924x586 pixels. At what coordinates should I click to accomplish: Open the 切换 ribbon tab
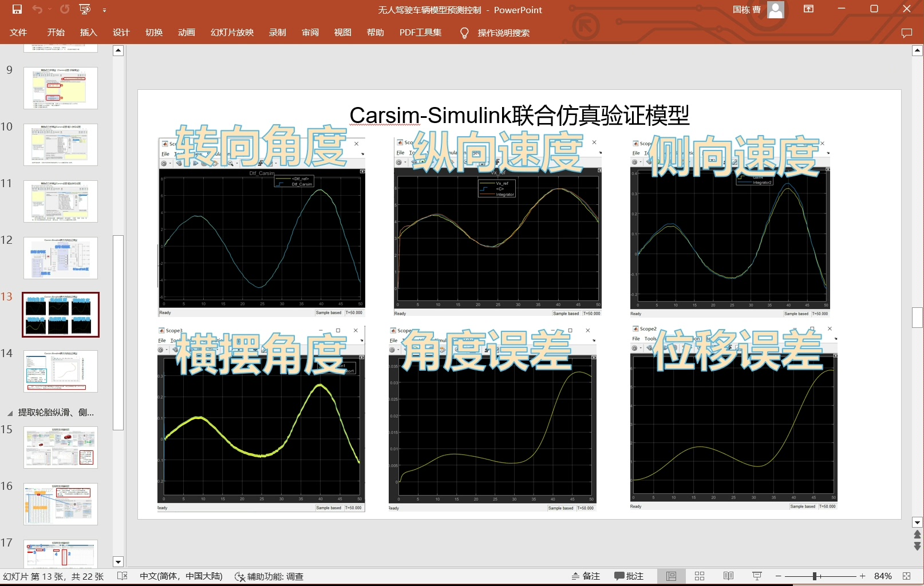pyautogui.click(x=154, y=33)
